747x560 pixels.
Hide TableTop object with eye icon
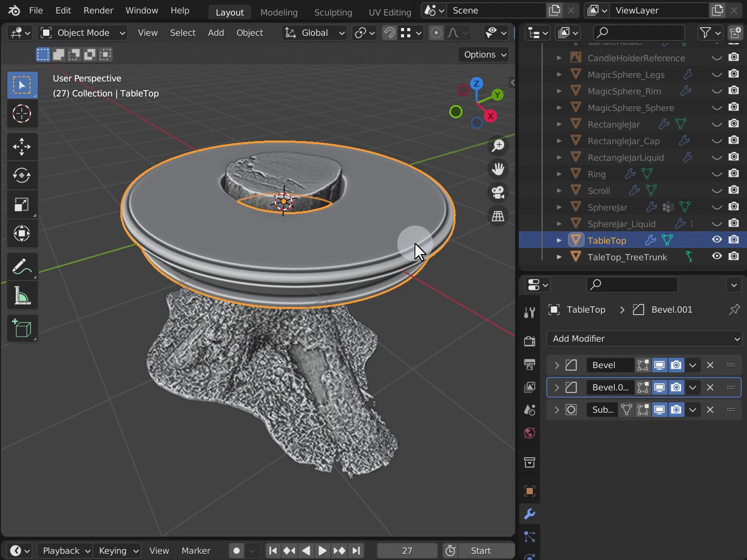[717, 240]
